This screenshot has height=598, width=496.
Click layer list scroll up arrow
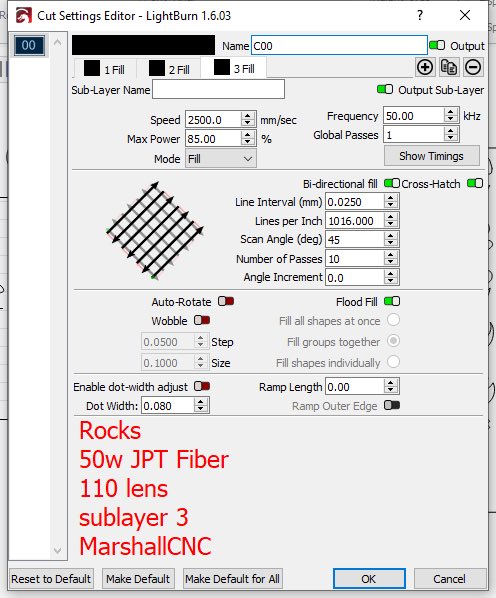[58, 42]
